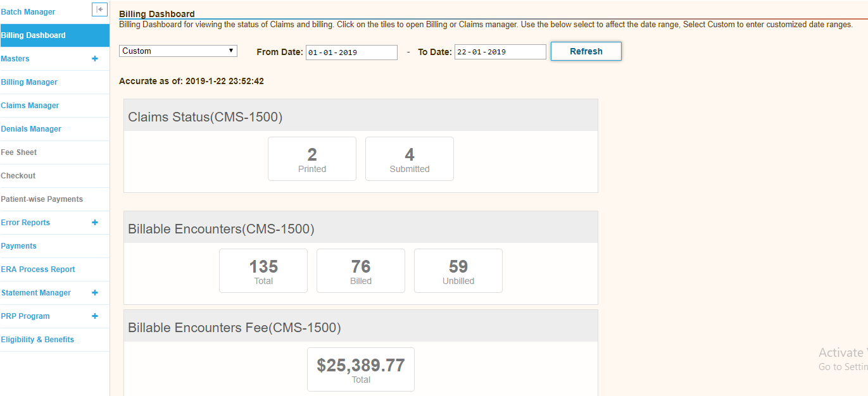This screenshot has height=396, width=868.
Task: Click the $25,389.77 Total fee tile
Action: 361,369
